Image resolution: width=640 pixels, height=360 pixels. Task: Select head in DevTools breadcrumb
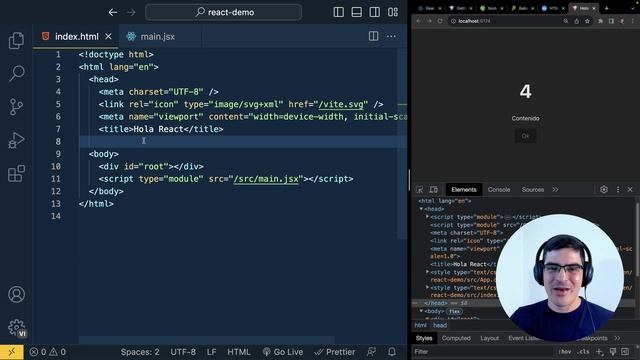[440, 325]
